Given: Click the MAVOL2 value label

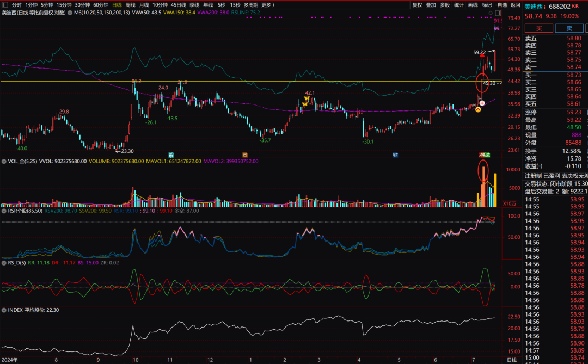Looking at the screenshot, I should point(231,161).
